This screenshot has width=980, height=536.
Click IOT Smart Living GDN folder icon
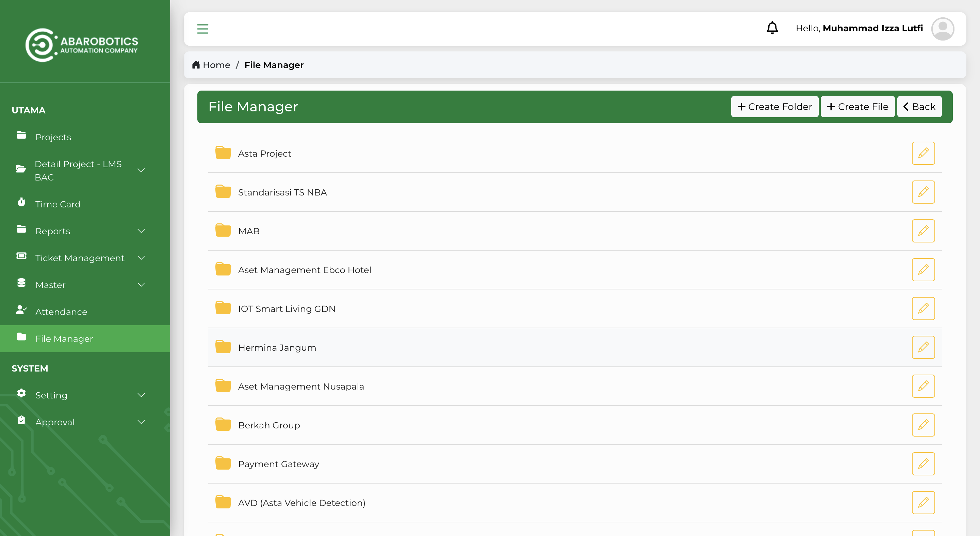(x=223, y=308)
